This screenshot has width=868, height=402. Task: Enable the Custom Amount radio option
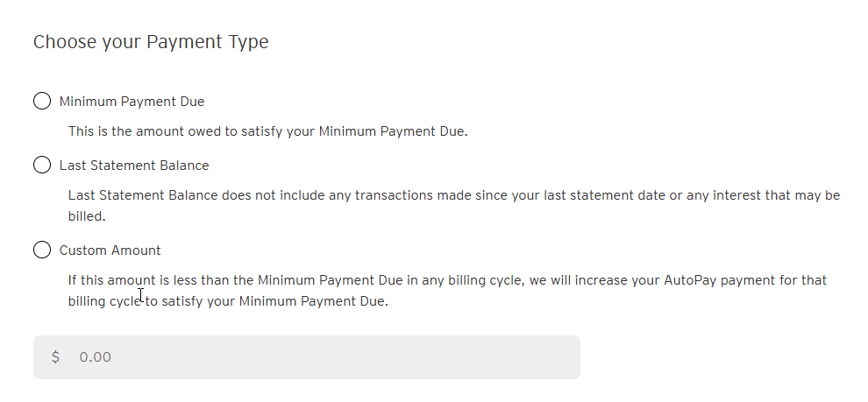coord(42,250)
